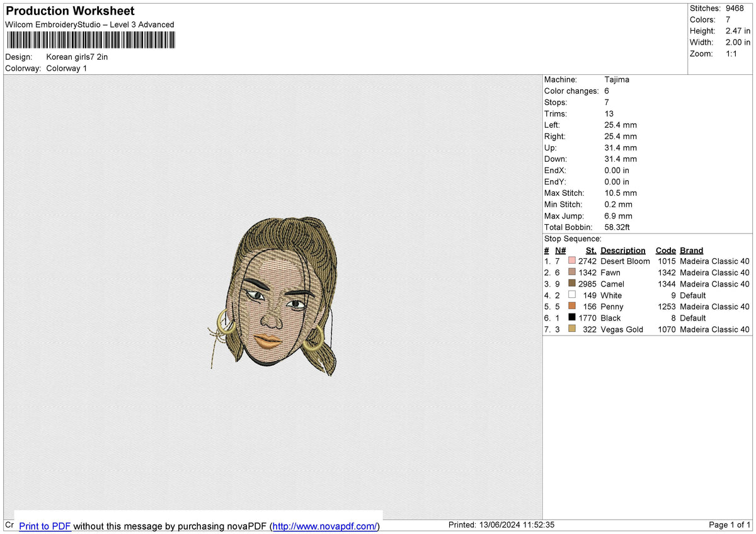756x534 pixels.
Task: Click the Camel thread color swatch
Action: tap(572, 283)
